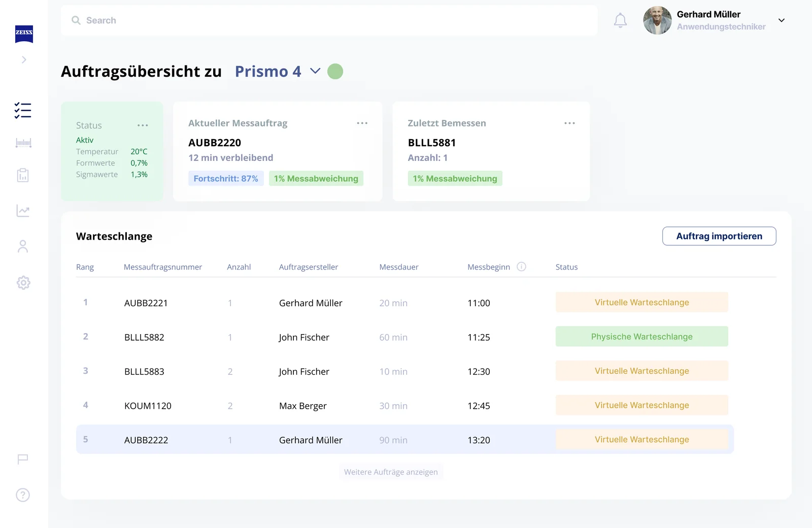Select order number KOUM1120

pos(148,406)
